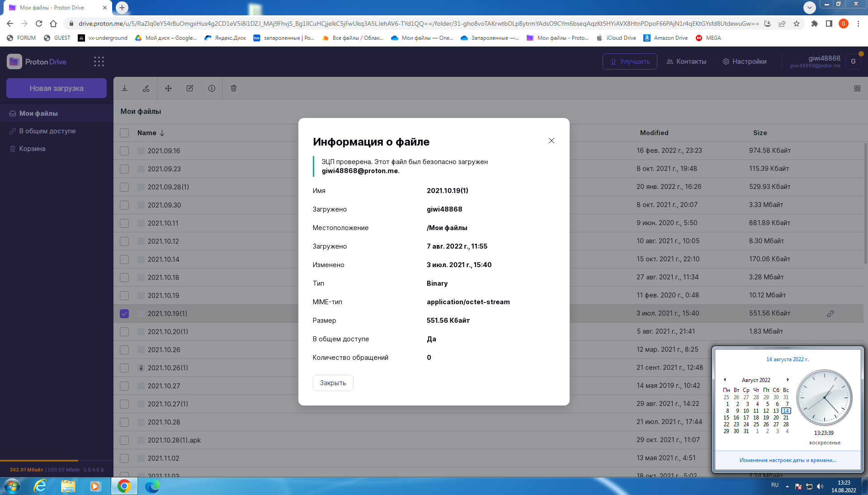Click the Proton Drive logo

[37, 61]
